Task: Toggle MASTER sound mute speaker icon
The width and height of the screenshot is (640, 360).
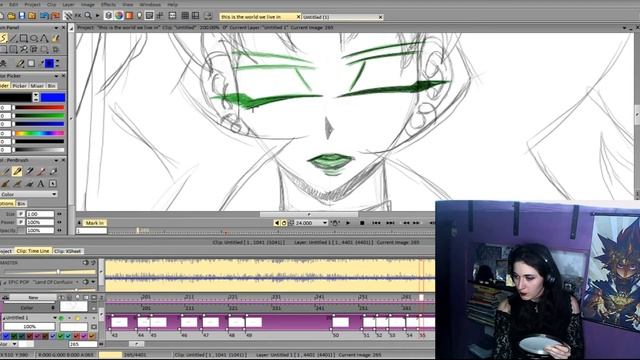Action: coord(86,262)
